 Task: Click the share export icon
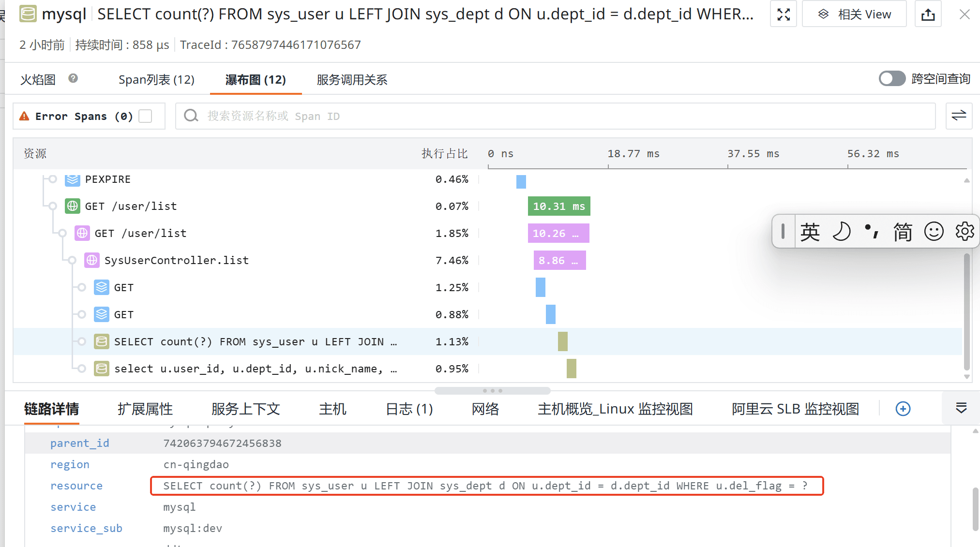pyautogui.click(x=928, y=15)
